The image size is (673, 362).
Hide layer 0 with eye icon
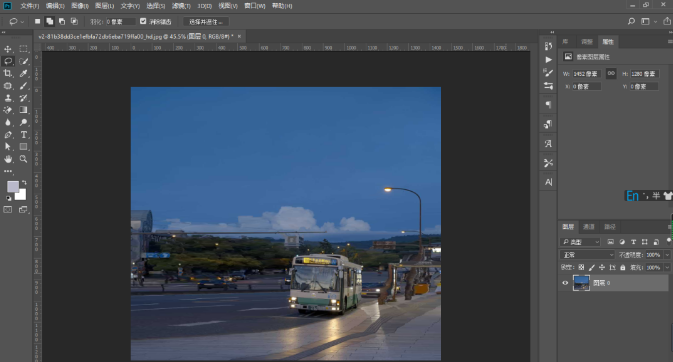pyautogui.click(x=565, y=283)
